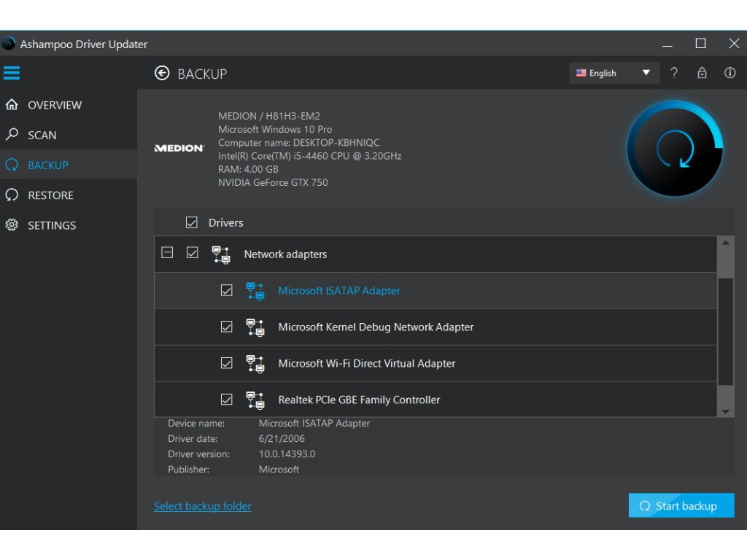Toggle Microsoft Wi-Fi Direct Virtual Adapter checkbox
This screenshot has width=747, height=560.
(x=227, y=363)
